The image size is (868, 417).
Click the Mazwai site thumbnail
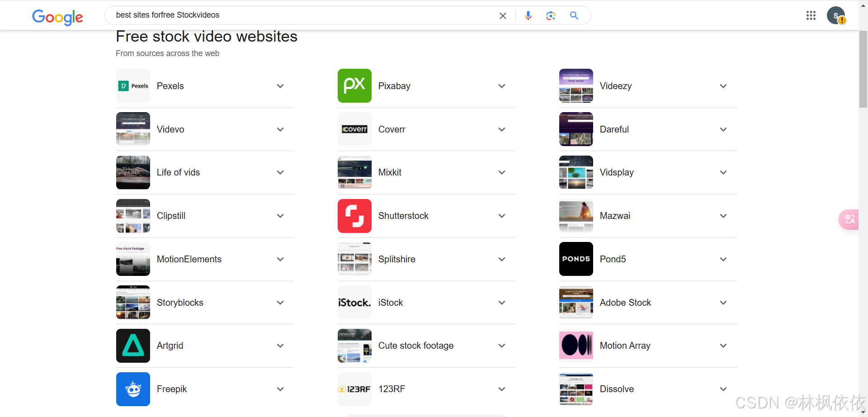pos(576,216)
